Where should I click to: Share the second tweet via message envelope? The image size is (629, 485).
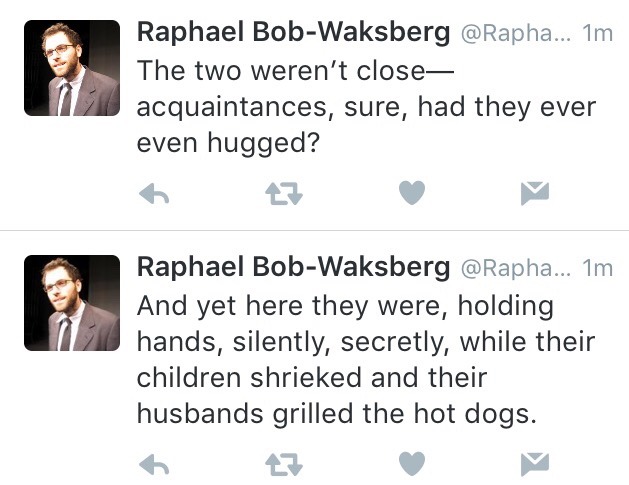coord(536,462)
